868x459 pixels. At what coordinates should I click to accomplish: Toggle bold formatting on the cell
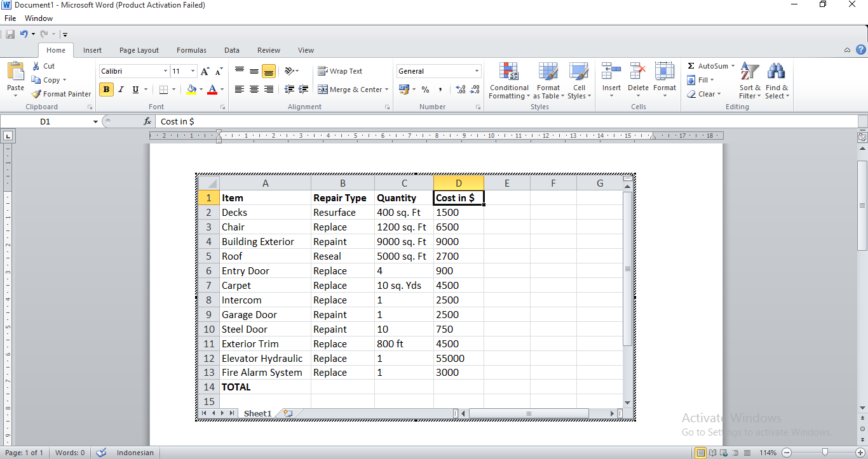pos(106,90)
